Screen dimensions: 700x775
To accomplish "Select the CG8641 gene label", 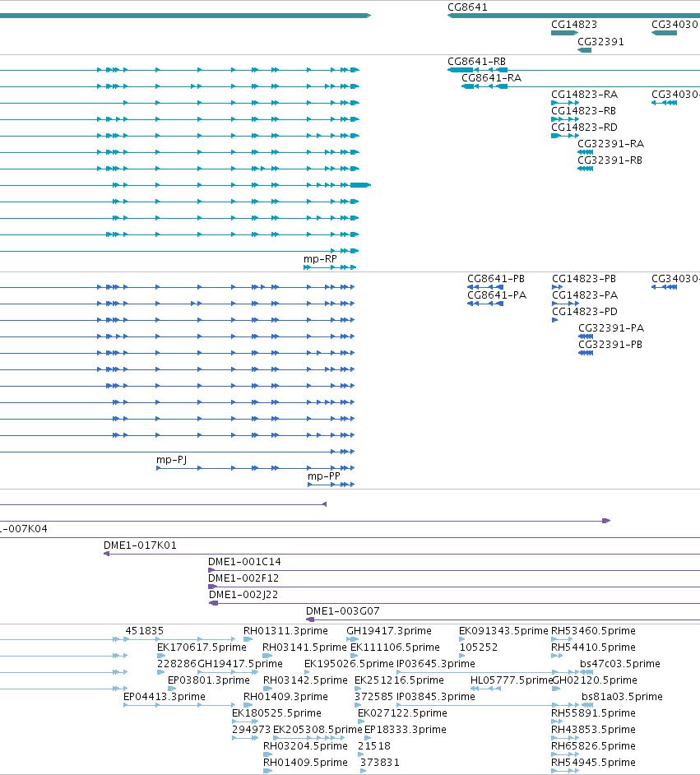I will tap(467, 7).
